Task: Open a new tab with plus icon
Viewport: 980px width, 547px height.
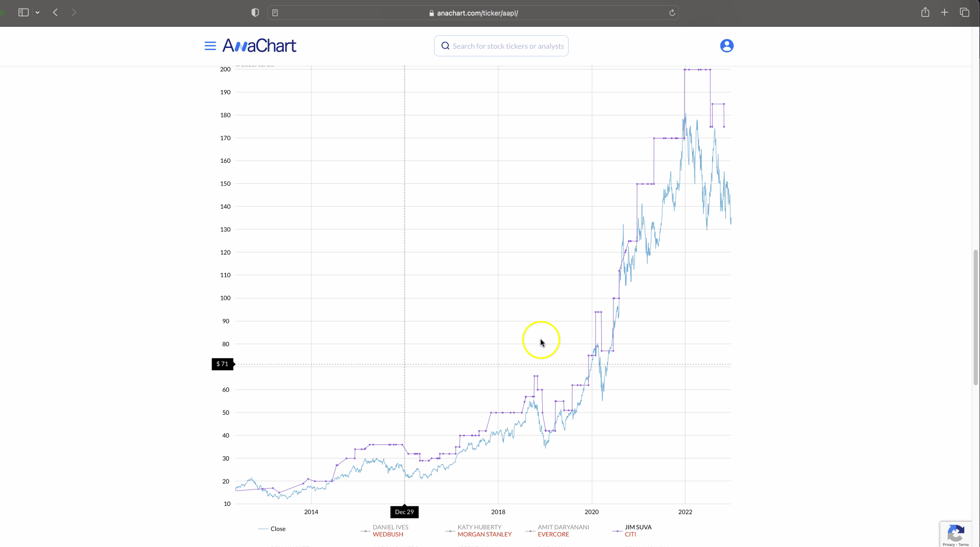Action: click(945, 12)
